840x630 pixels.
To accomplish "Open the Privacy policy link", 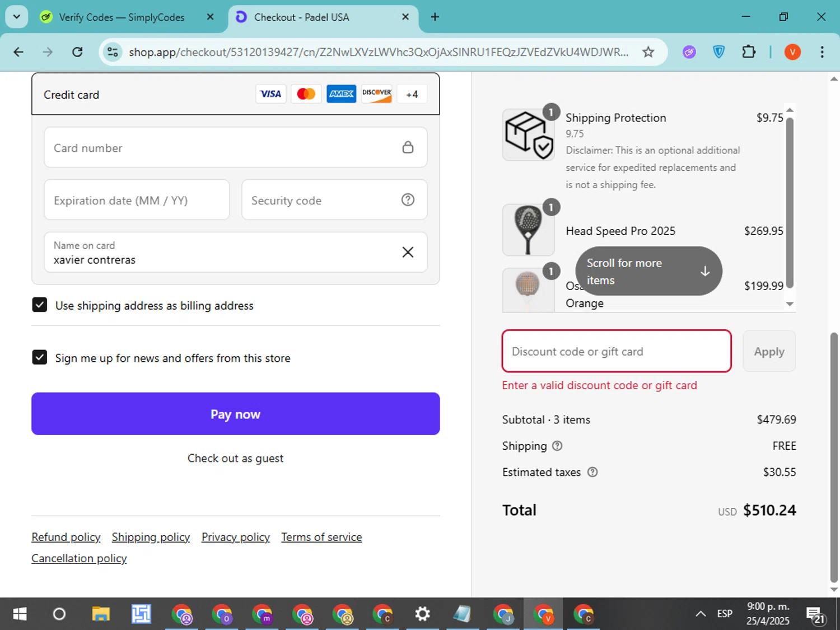I will 236,537.
